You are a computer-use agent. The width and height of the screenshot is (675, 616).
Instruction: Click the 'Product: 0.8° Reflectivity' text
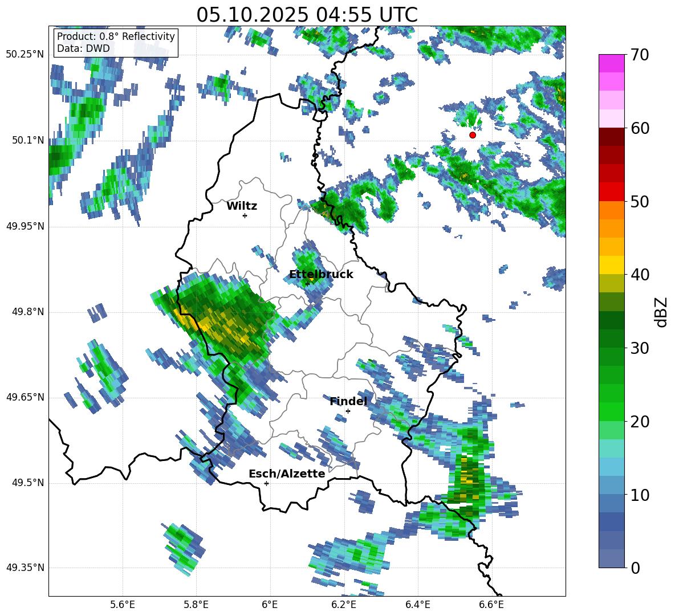[116, 36]
